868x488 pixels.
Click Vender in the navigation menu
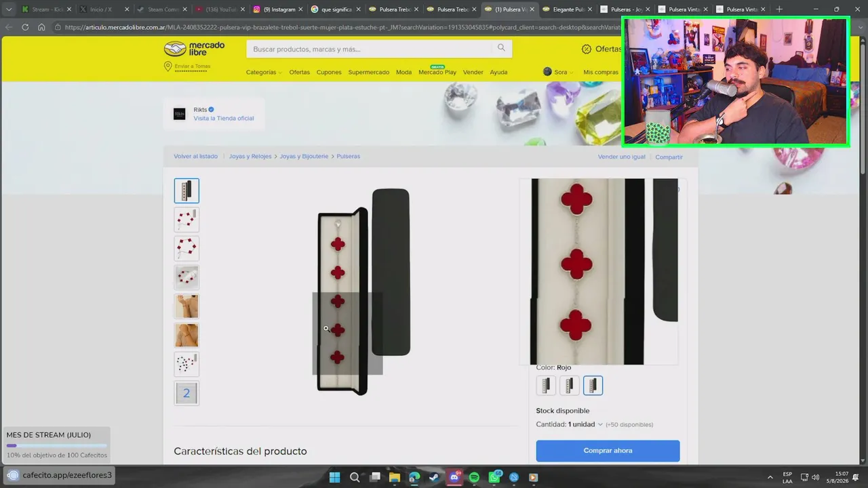click(473, 72)
